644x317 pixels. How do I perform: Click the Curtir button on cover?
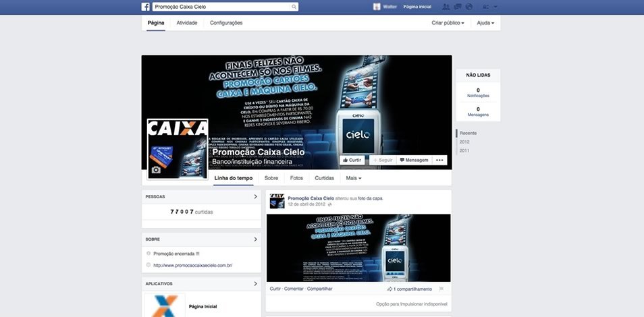tap(352, 160)
